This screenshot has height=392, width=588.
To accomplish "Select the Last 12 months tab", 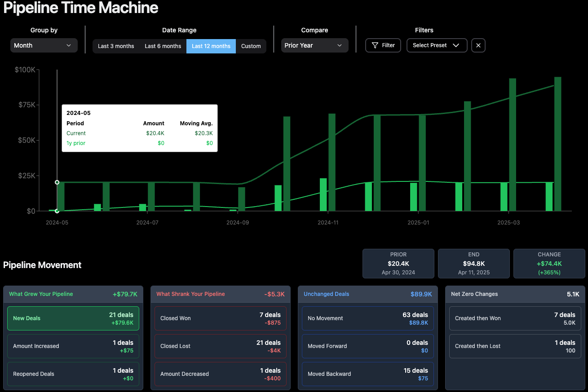I will [x=211, y=46].
